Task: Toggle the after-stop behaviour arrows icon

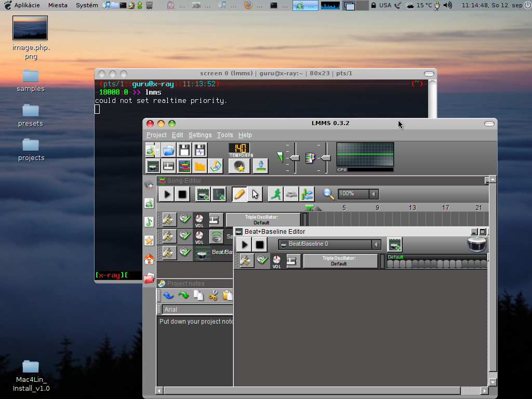Action: click(x=307, y=194)
